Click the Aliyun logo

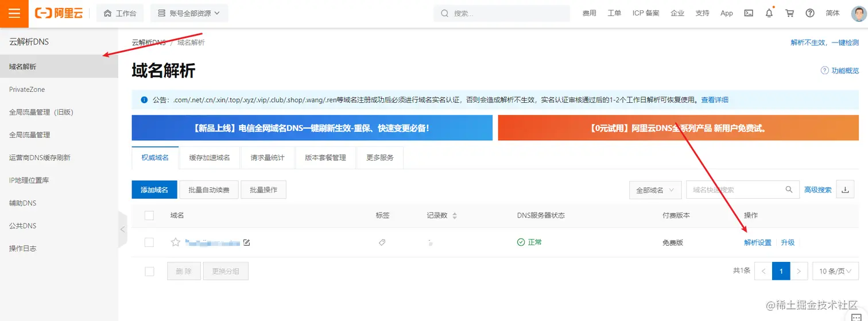click(x=59, y=13)
